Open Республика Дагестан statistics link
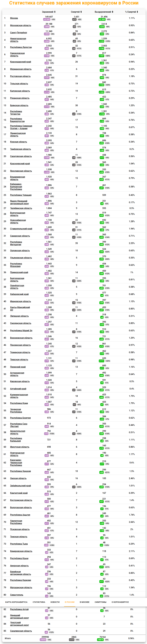147x644 pixels. (x=21, y=47)
